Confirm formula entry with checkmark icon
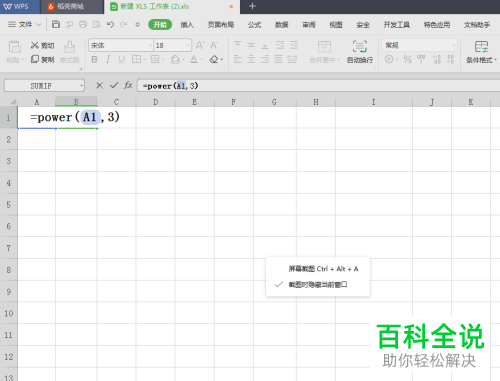Viewport: 500px width, 381px height. [x=114, y=85]
